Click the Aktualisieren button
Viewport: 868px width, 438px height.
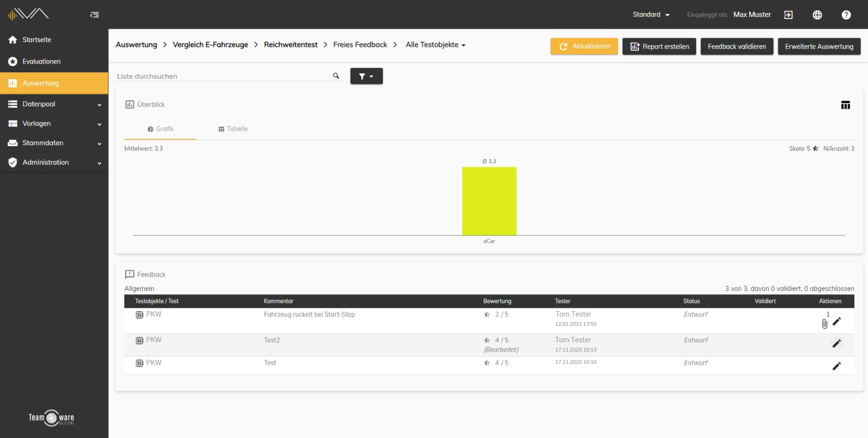pyautogui.click(x=584, y=47)
